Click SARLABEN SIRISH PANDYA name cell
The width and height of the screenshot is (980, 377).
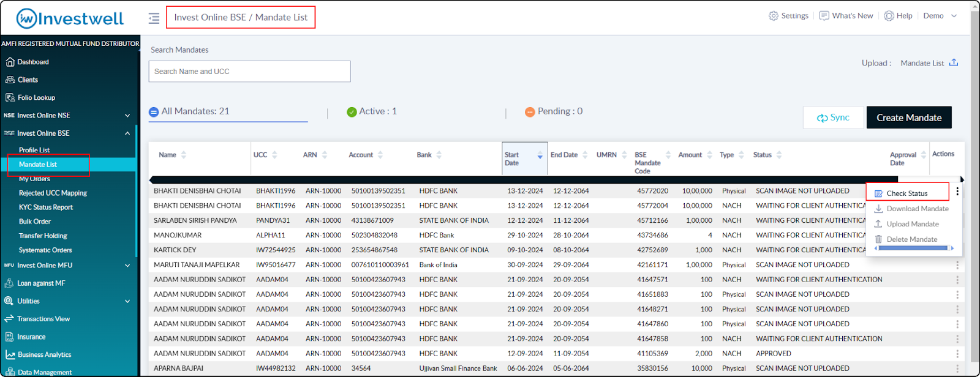pyautogui.click(x=195, y=220)
